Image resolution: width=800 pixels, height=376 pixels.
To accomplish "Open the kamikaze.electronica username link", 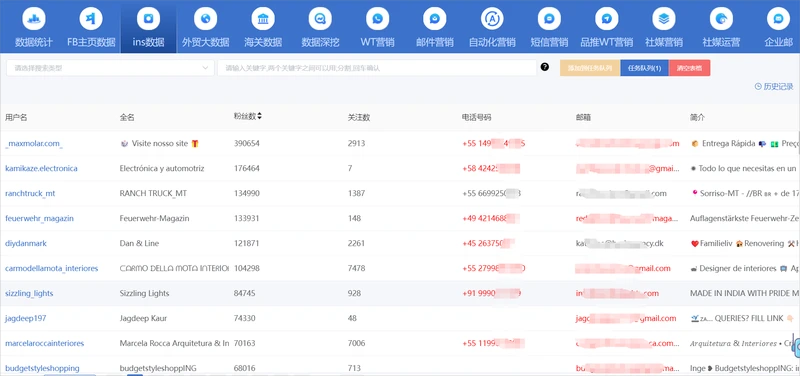I will (41, 168).
